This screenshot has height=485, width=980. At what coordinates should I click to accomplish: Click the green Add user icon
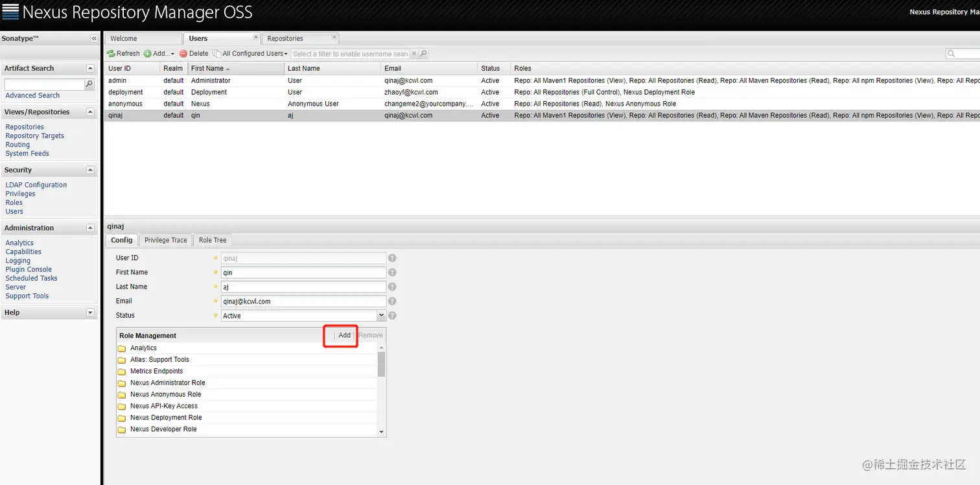[x=148, y=54]
